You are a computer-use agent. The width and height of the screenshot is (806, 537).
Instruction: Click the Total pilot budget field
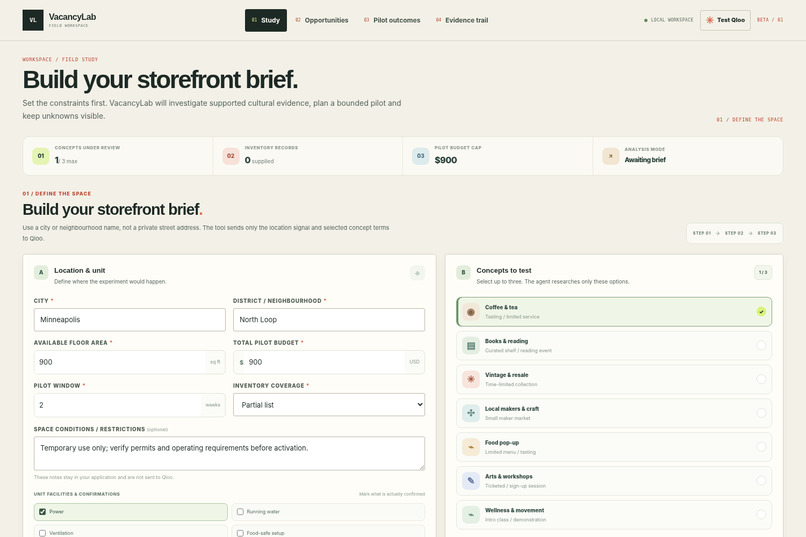tap(329, 362)
